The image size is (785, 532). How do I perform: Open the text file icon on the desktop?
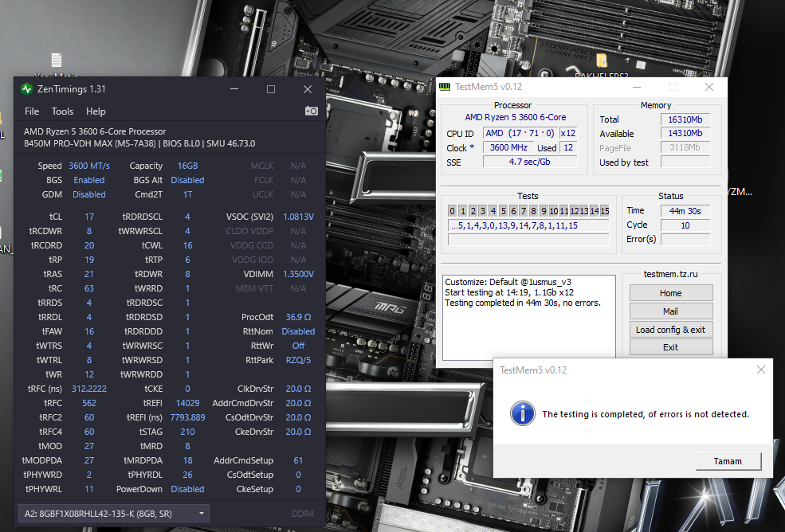(x=57, y=60)
